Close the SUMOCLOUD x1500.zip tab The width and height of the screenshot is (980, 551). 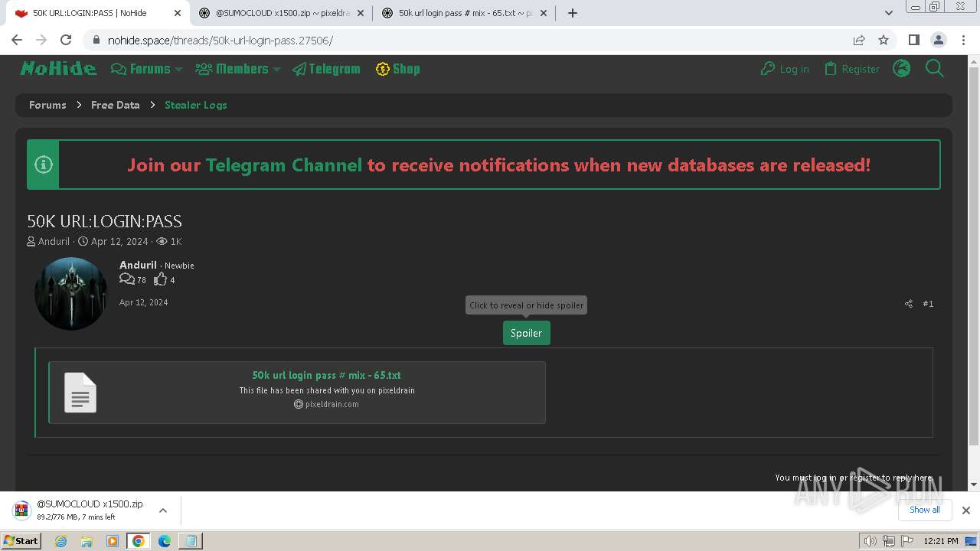pos(361,13)
